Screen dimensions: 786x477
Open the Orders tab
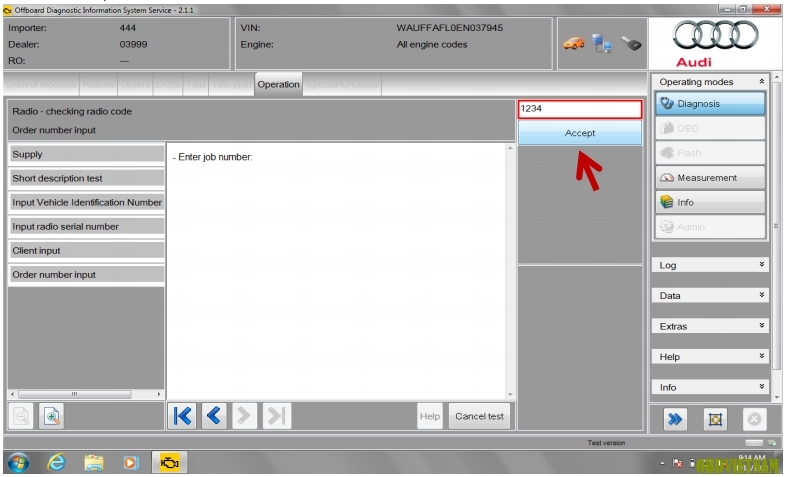pos(135,84)
